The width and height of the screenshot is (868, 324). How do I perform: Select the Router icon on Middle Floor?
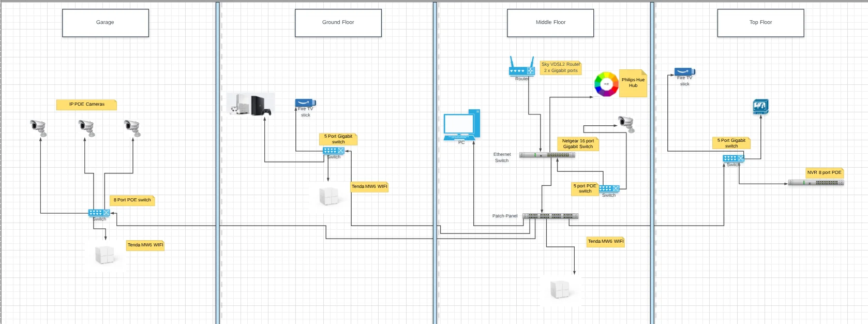point(521,66)
